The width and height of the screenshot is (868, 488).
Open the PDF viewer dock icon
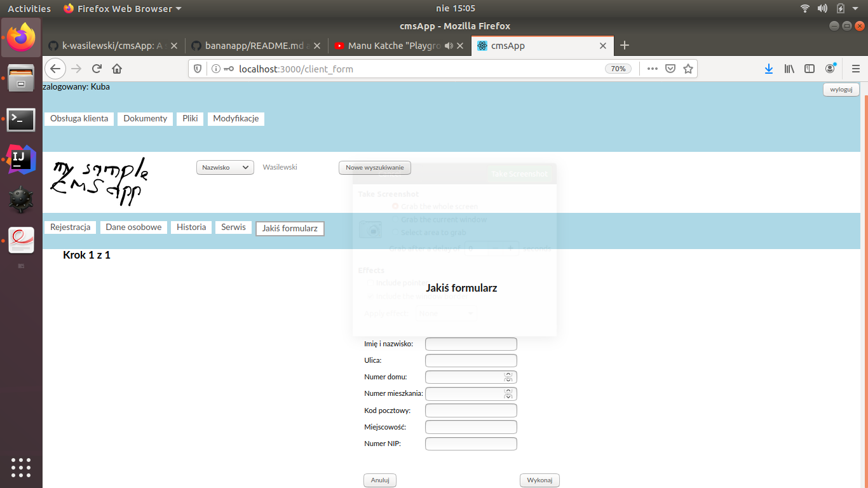point(21,240)
